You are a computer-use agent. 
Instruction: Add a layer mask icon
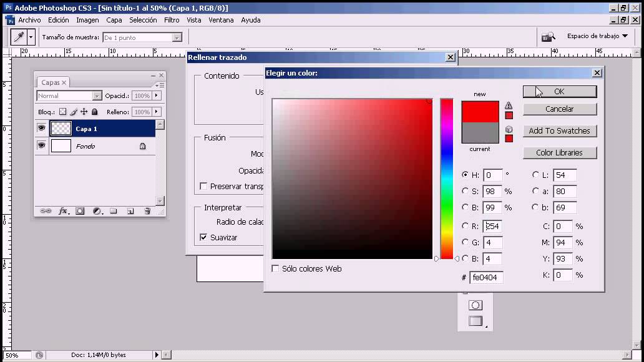click(80, 211)
